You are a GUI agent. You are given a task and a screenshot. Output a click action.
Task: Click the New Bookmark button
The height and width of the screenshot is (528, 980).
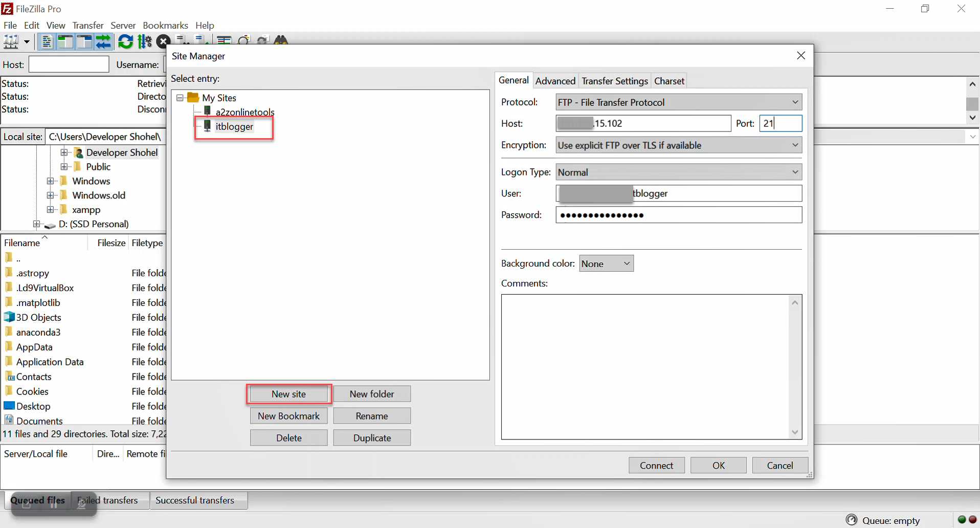pyautogui.click(x=288, y=416)
